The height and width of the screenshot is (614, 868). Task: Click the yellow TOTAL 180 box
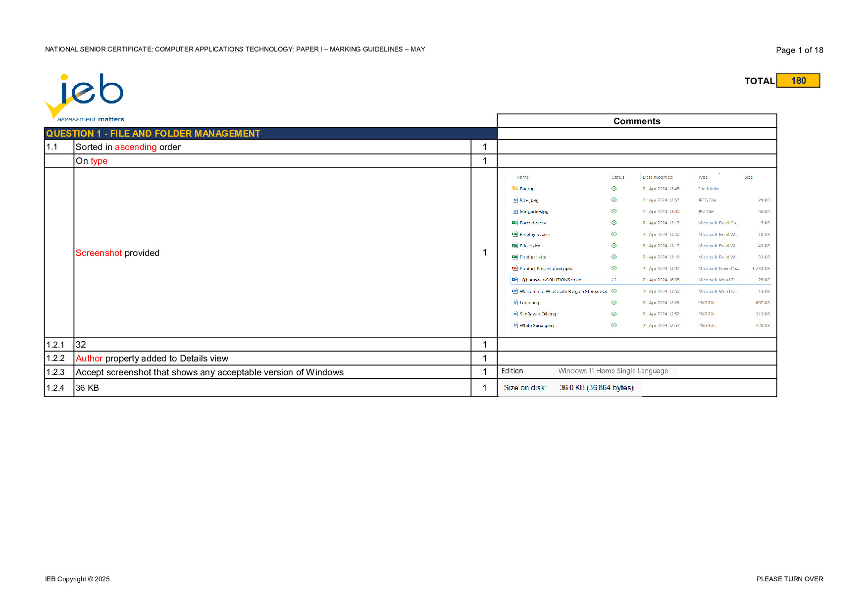pyautogui.click(x=798, y=81)
